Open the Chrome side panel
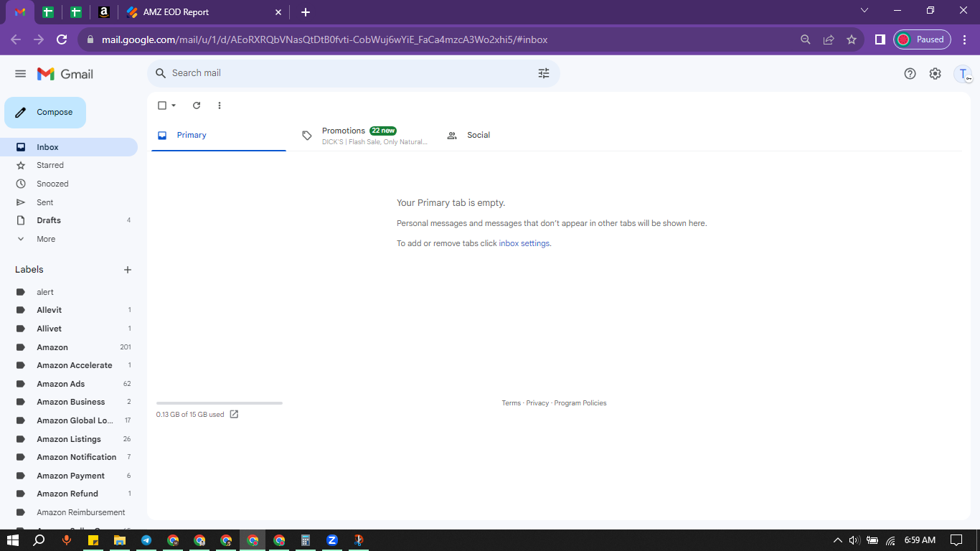 880,39
